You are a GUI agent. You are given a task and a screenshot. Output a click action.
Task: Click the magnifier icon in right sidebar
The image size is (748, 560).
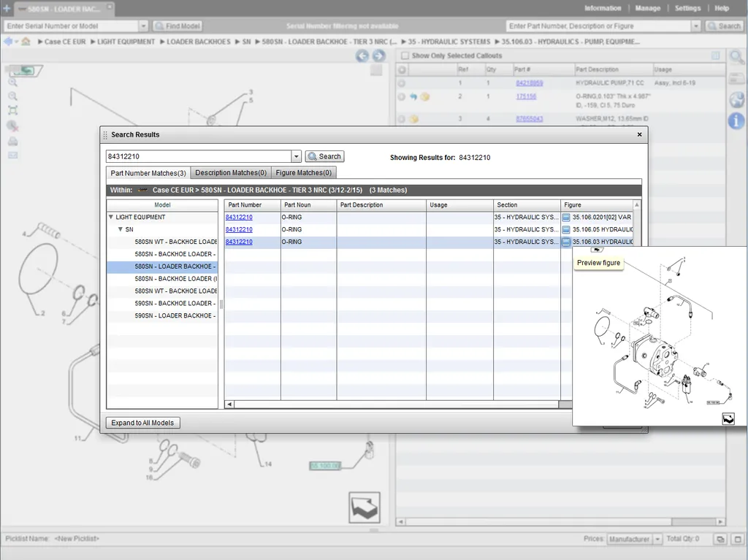pos(736,58)
